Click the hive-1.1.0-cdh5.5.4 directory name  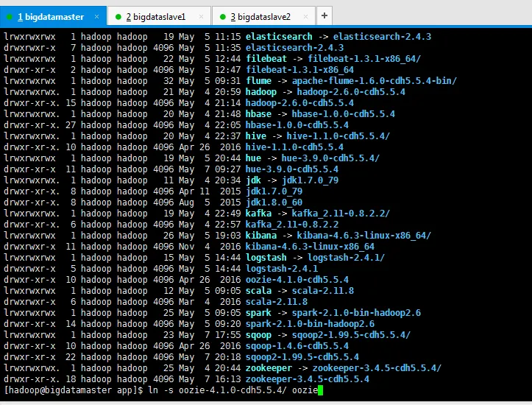294,147
